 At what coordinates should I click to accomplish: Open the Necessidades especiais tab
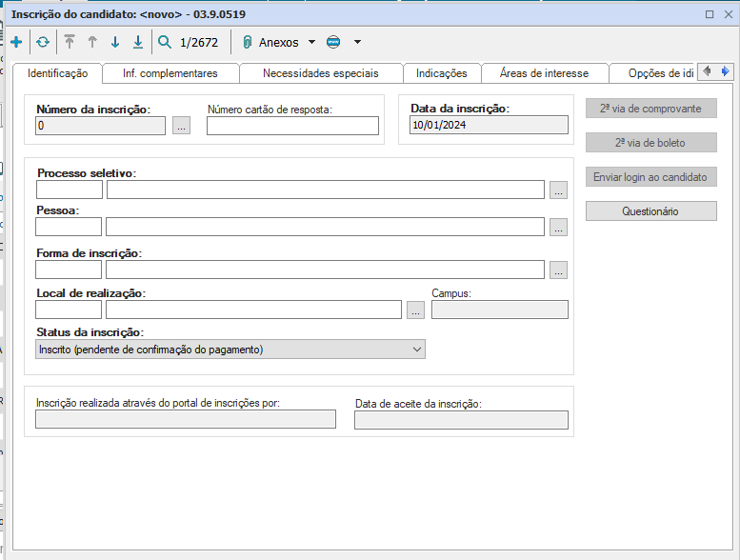point(320,73)
